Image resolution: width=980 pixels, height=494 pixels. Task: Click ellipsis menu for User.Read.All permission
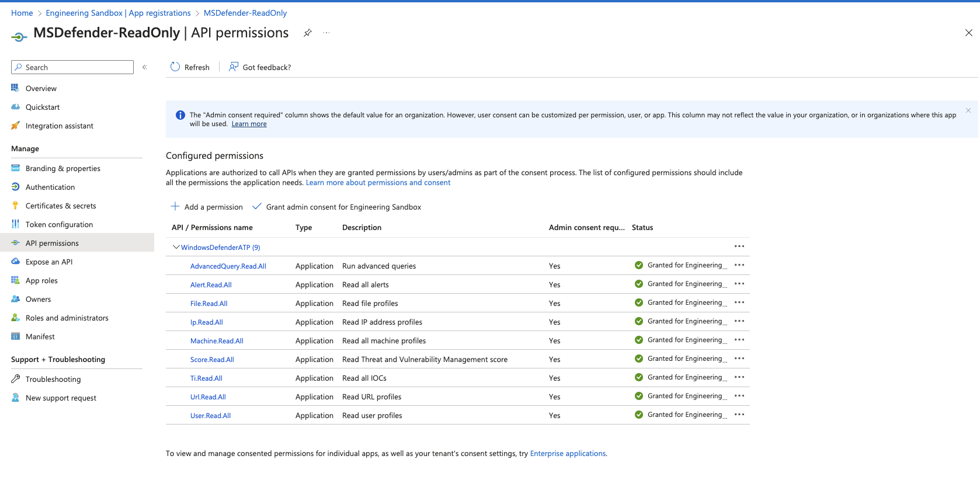coord(739,415)
